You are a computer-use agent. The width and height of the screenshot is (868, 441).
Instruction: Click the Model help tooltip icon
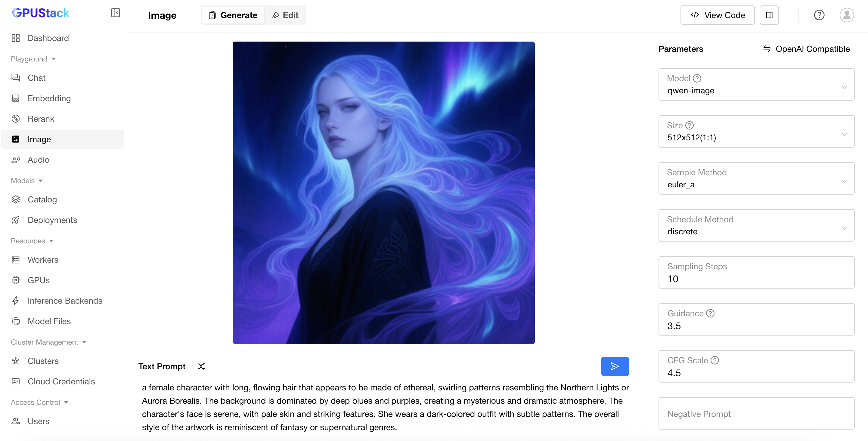(x=697, y=78)
